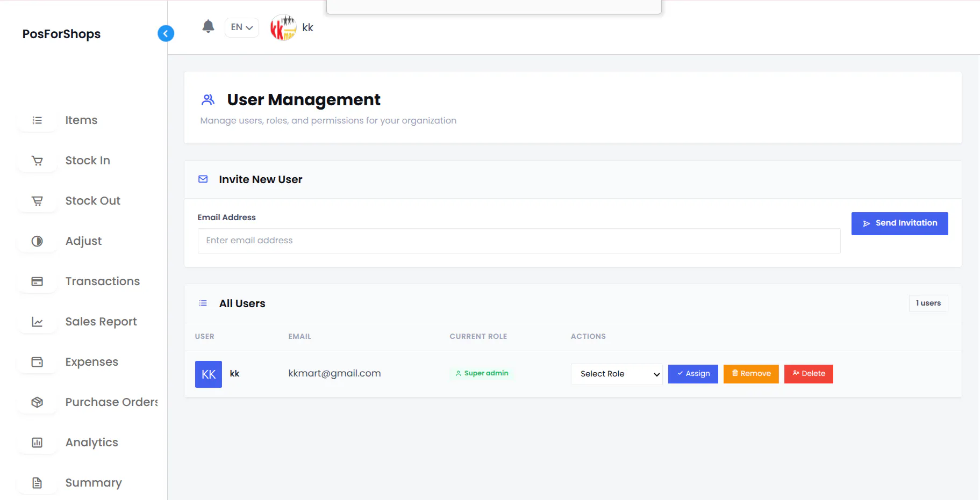Click the All Users list icon

[203, 303]
